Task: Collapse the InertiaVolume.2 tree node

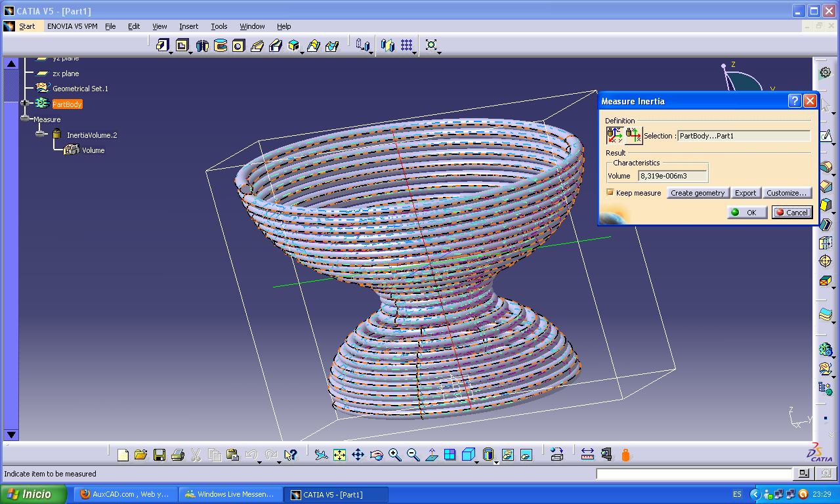Action: (41, 135)
